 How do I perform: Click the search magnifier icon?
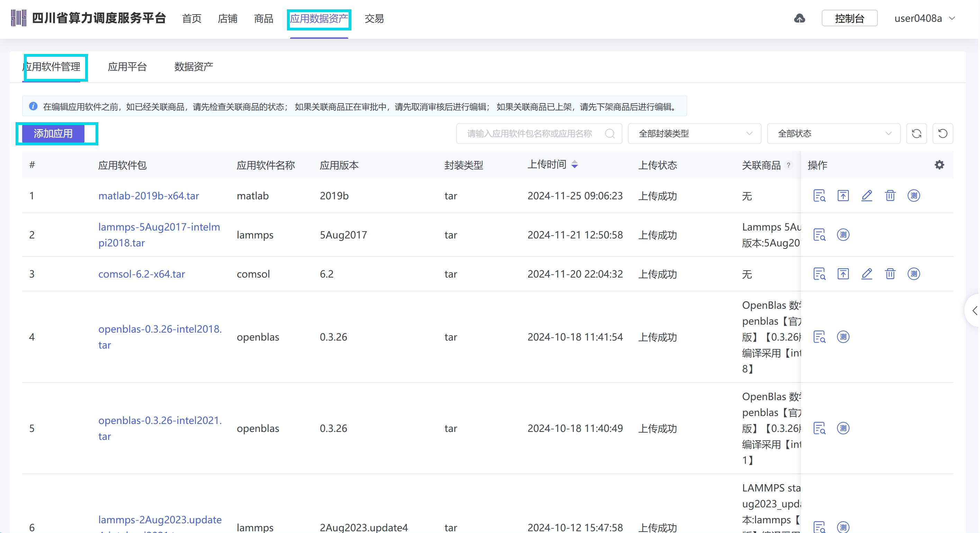610,134
